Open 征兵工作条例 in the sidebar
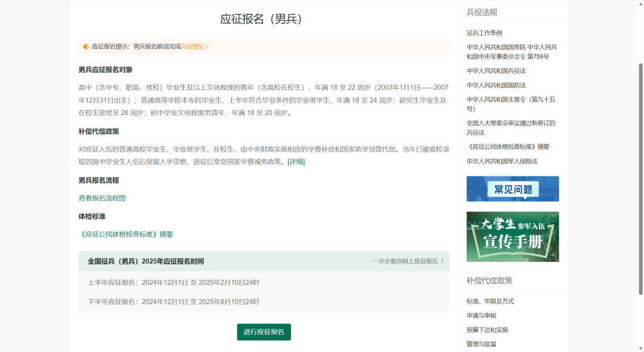Image resolution: width=644 pixels, height=352 pixels. tap(484, 33)
